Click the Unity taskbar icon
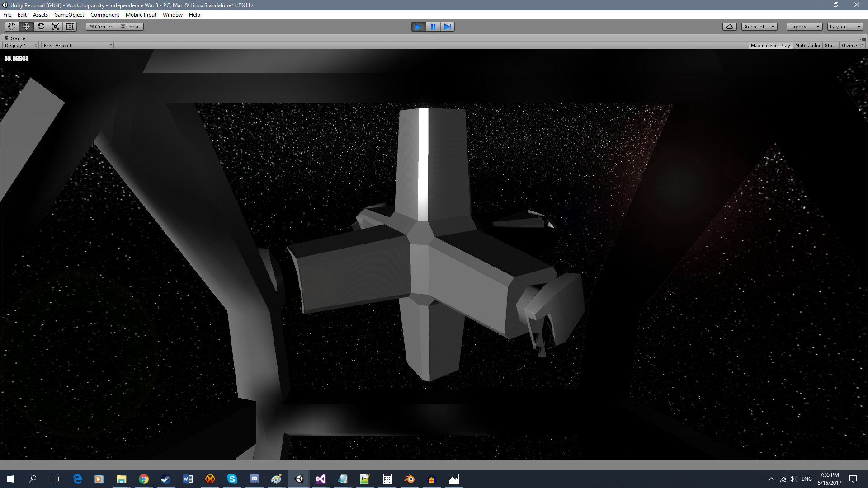 coord(298,479)
